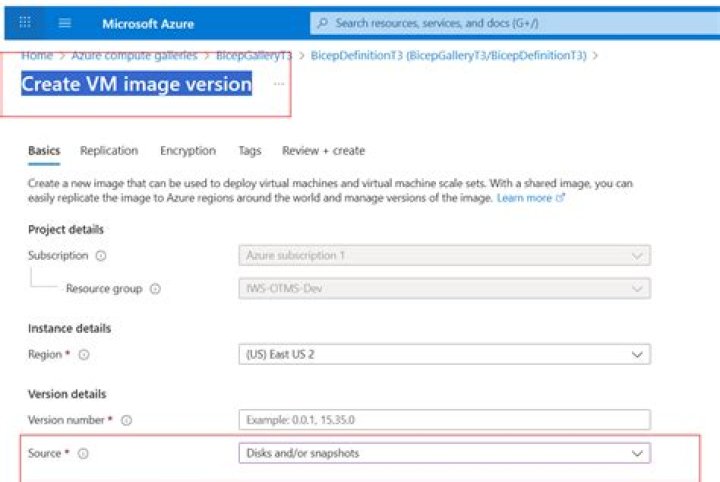Click the Source info icon

(x=83, y=454)
